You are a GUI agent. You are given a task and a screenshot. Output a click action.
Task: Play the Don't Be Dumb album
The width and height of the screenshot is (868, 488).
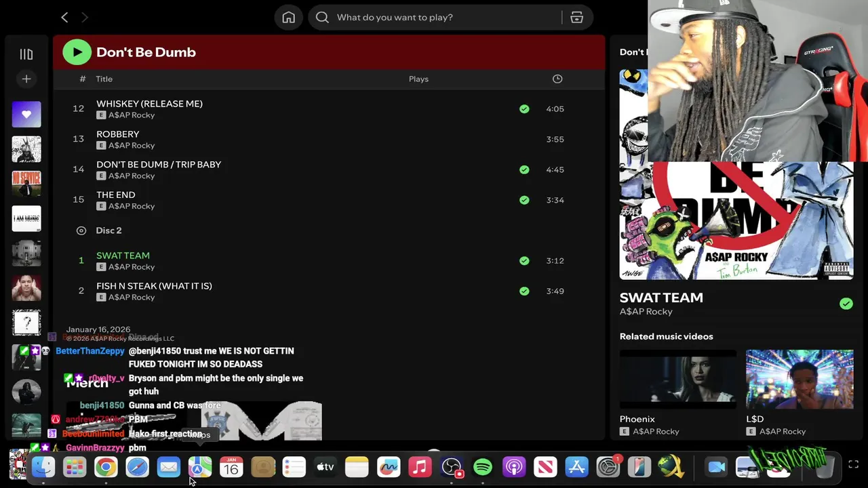point(77,52)
